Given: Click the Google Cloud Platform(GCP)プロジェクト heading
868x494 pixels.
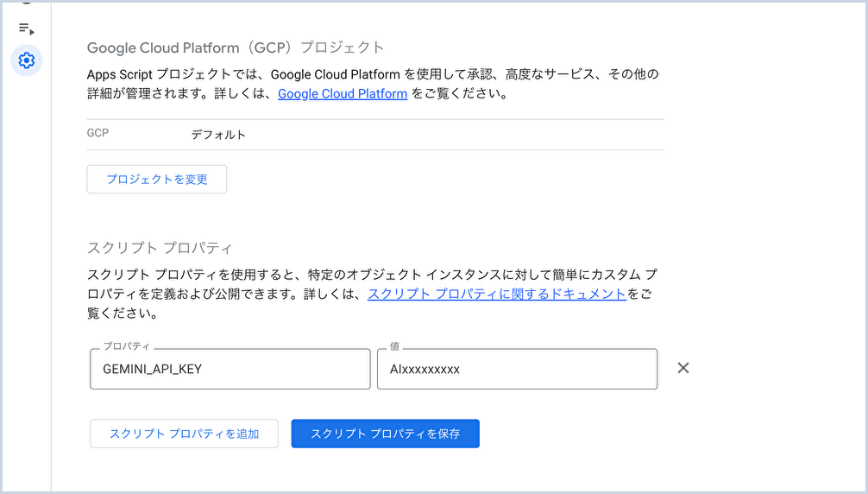Looking at the screenshot, I should pos(236,47).
